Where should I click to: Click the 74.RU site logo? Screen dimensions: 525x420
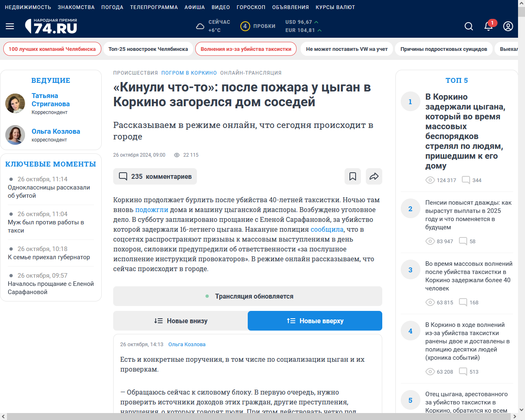point(51,26)
